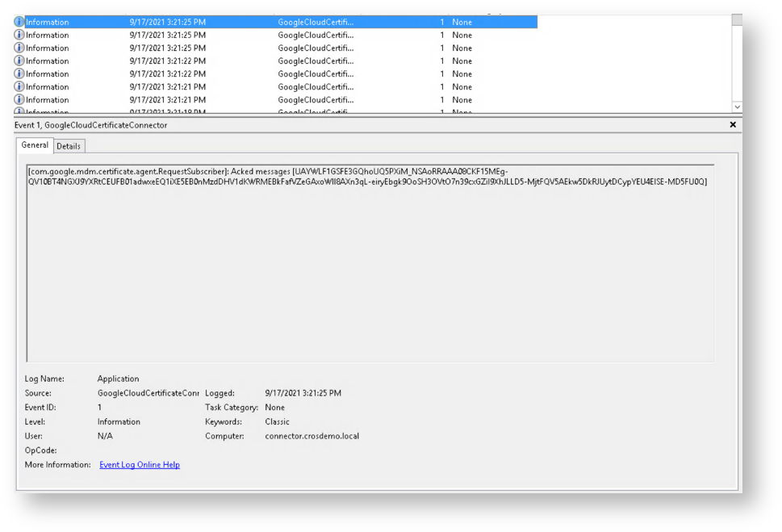
Task: Click the Keywords value Classic
Action: tap(277, 422)
